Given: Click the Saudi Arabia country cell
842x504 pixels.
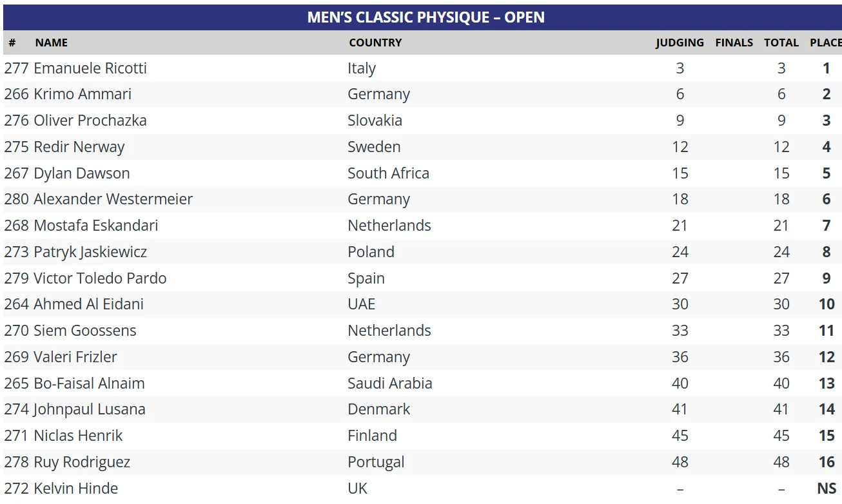Looking at the screenshot, I should [389, 383].
